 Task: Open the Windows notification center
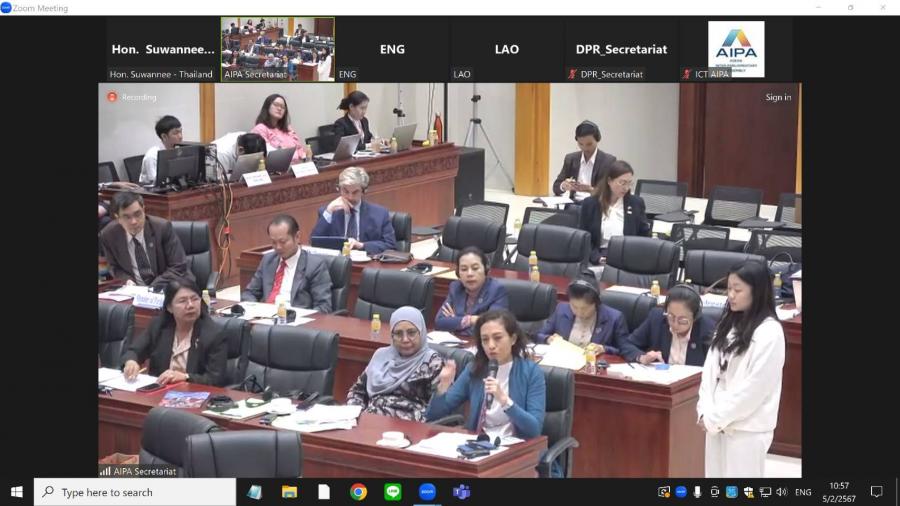pyautogui.click(x=877, y=492)
